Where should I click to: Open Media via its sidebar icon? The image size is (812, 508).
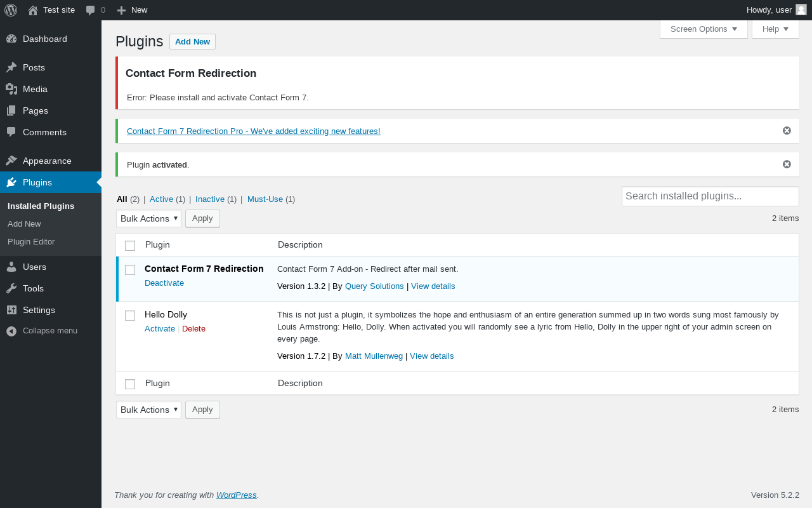[x=11, y=89]
